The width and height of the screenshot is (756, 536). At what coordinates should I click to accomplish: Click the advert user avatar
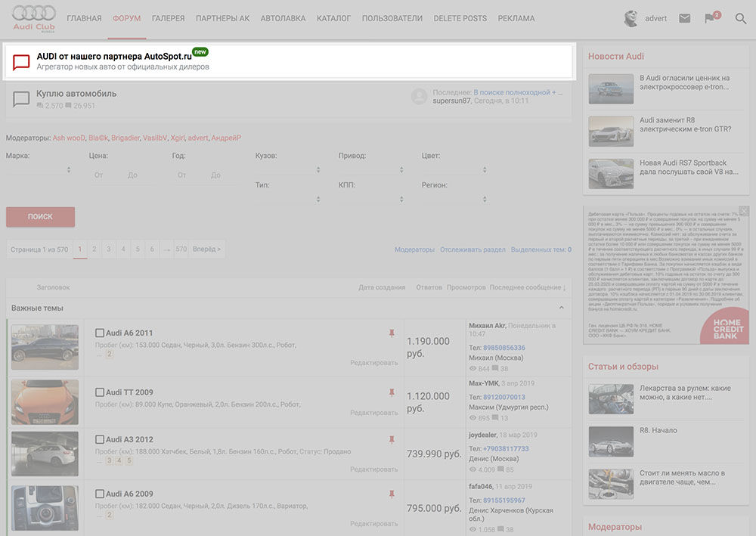631,18
